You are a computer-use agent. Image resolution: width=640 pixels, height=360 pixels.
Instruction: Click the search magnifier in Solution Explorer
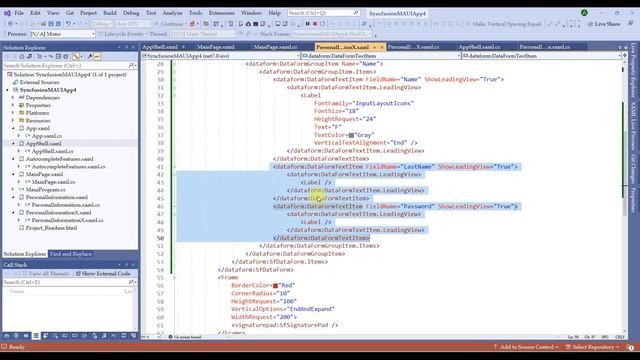pos(131,65)
